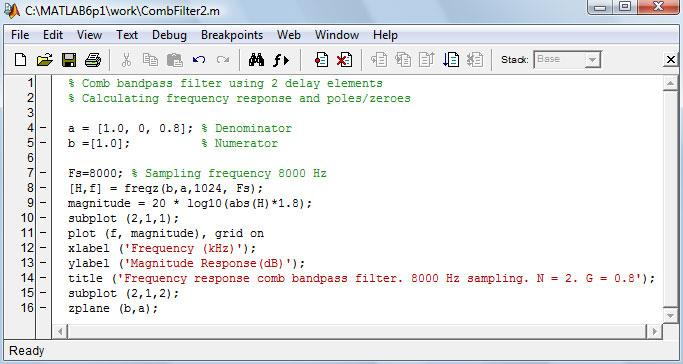Click the Step debug icon
Image resolution: width=683 pixels, height=364 pixels.
(379, 60)
